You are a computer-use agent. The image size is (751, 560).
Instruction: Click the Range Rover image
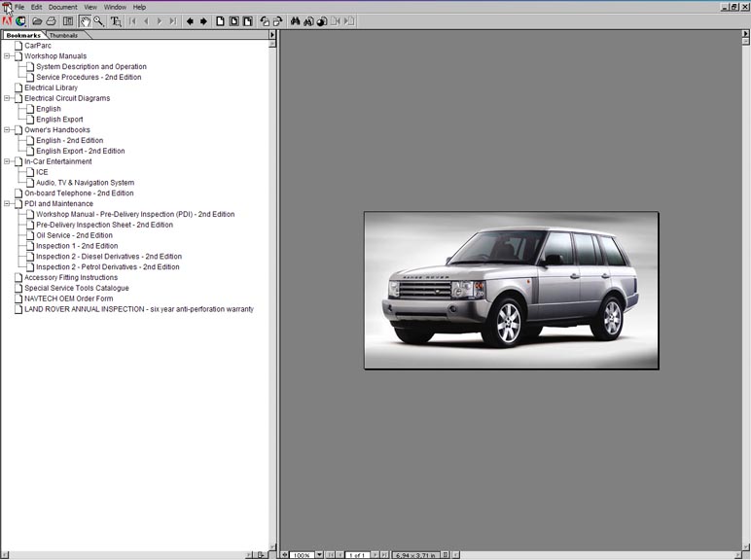click(511, 290)
